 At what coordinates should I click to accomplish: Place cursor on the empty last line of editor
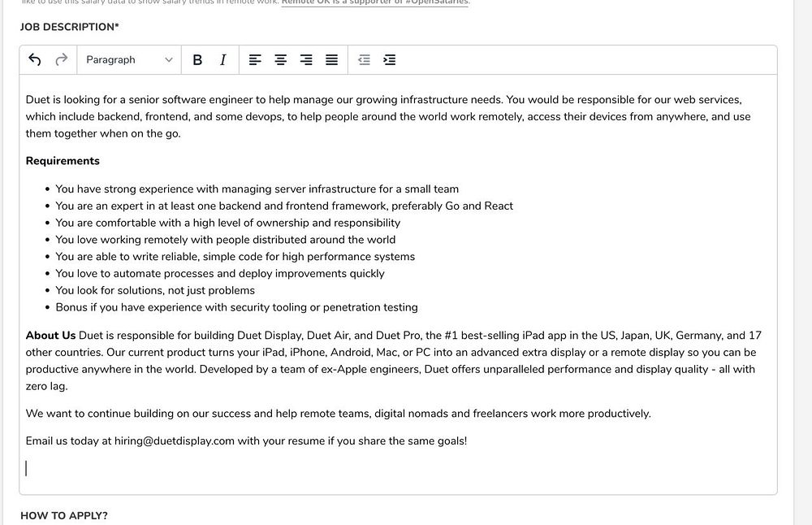pyautogui.click(x=399, y=468)
